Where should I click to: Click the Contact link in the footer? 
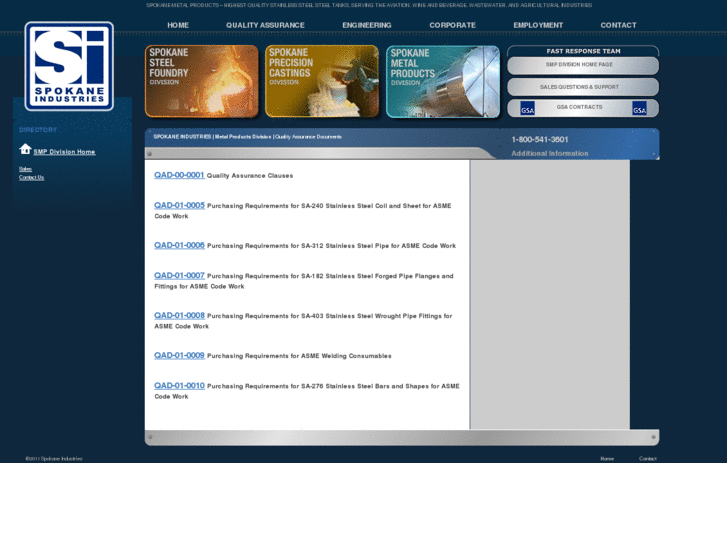[x=648, y=459]
